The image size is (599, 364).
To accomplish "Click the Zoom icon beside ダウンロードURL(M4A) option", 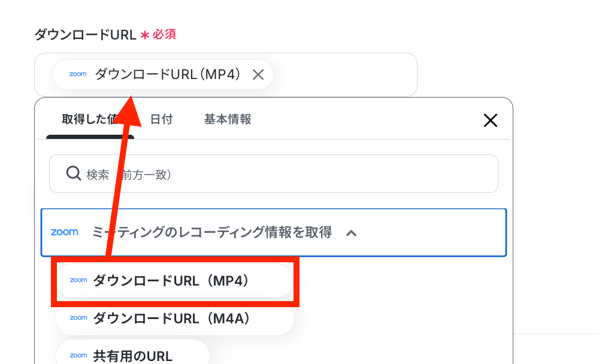I will pyautogui.click(x=78, y=318).
